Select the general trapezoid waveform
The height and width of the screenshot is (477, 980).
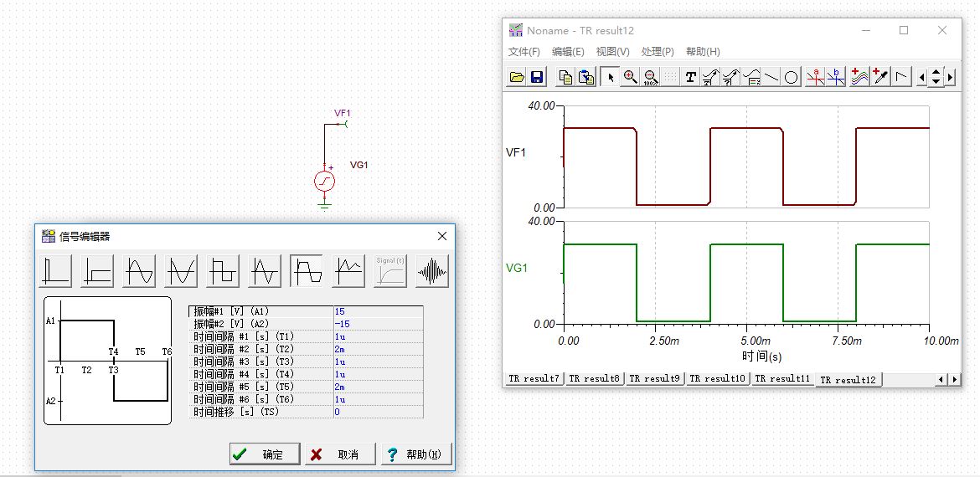[x=307, y=271]
